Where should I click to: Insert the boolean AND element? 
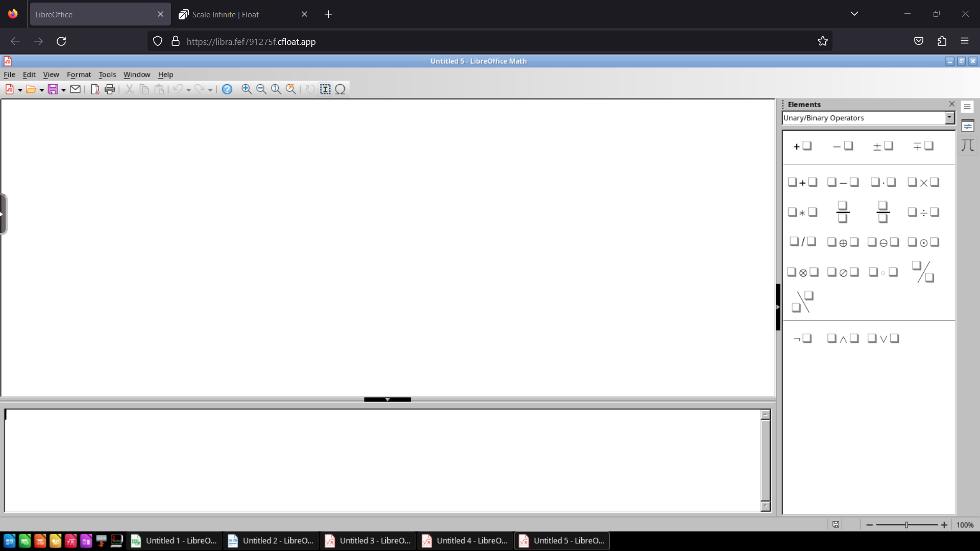pos(843,338)
